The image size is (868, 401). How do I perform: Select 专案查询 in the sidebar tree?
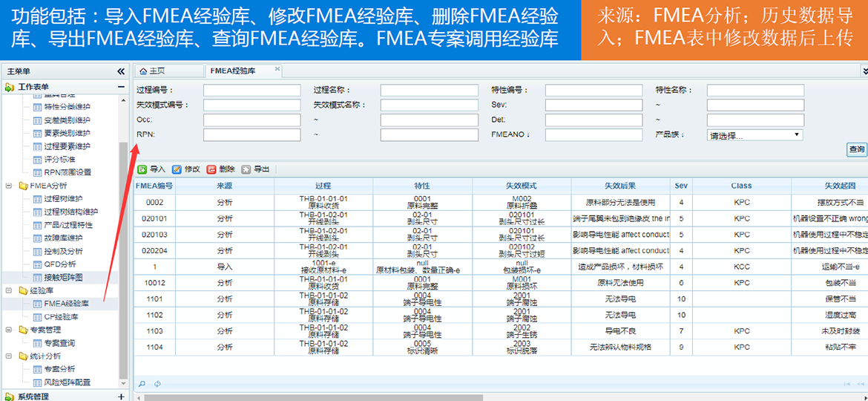[x=59, y=343]
